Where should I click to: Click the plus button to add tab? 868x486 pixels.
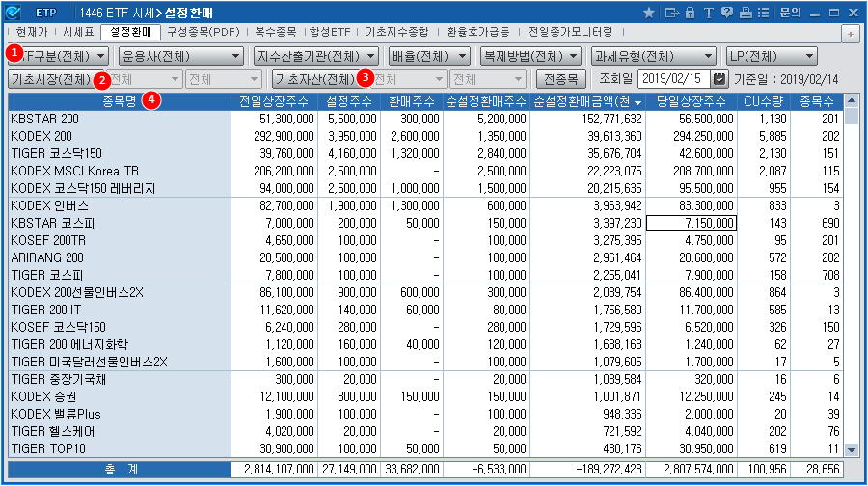click(851, 34)
